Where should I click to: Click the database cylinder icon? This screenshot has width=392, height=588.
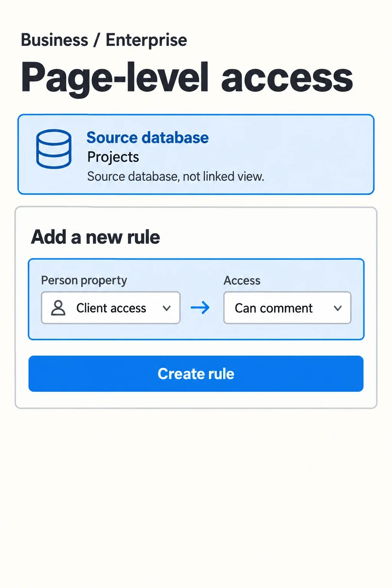pos(54,149)
